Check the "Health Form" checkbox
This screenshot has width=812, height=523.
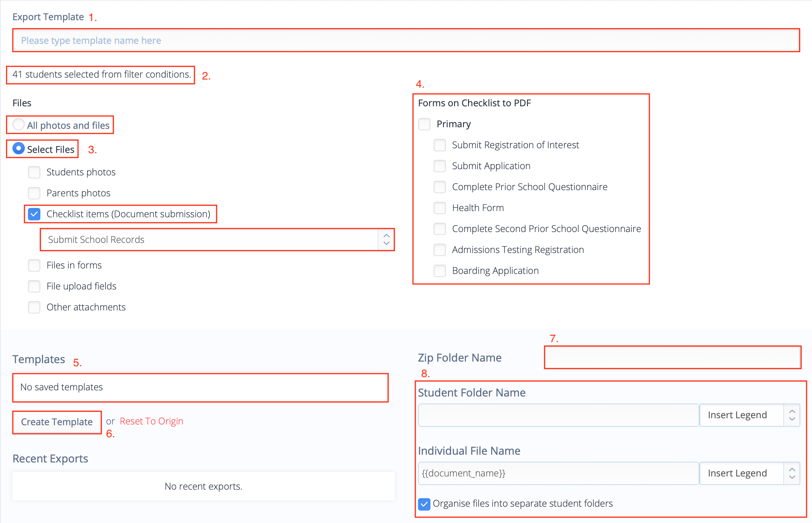(x=440, y=208)
